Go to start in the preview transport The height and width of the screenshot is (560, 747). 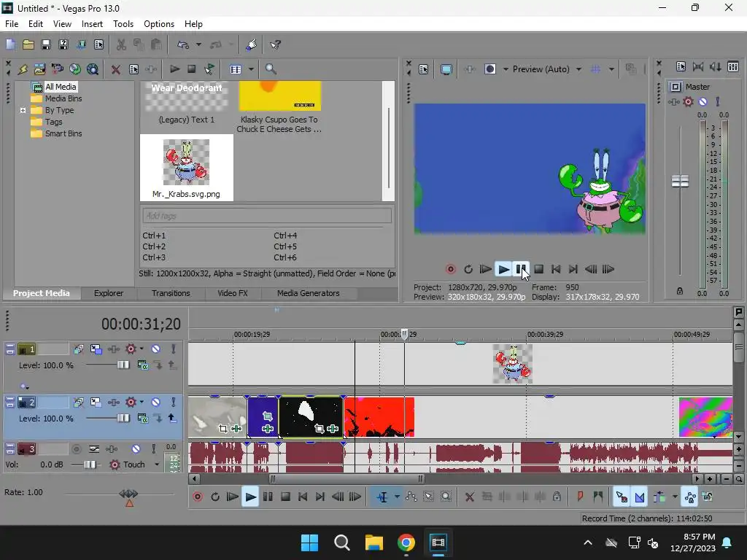point(555,270)
